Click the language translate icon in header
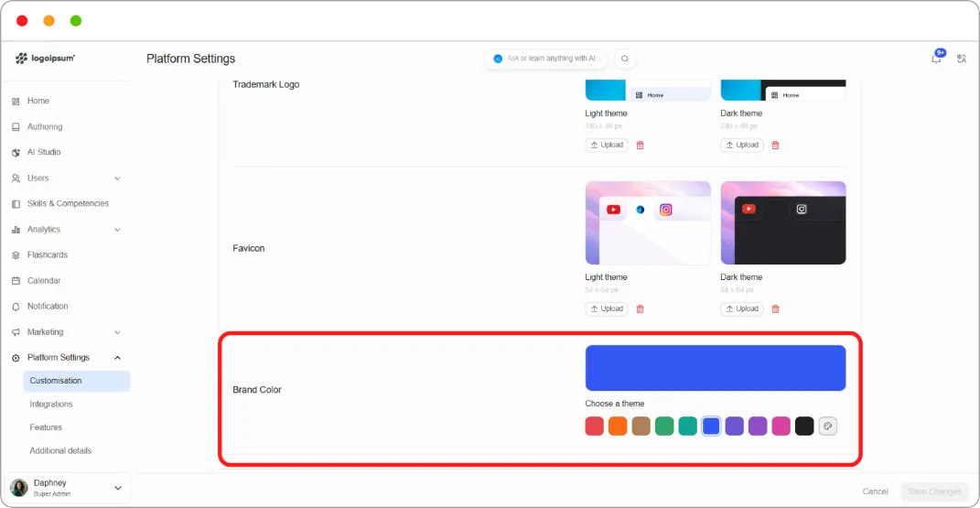 click(962, 59)
